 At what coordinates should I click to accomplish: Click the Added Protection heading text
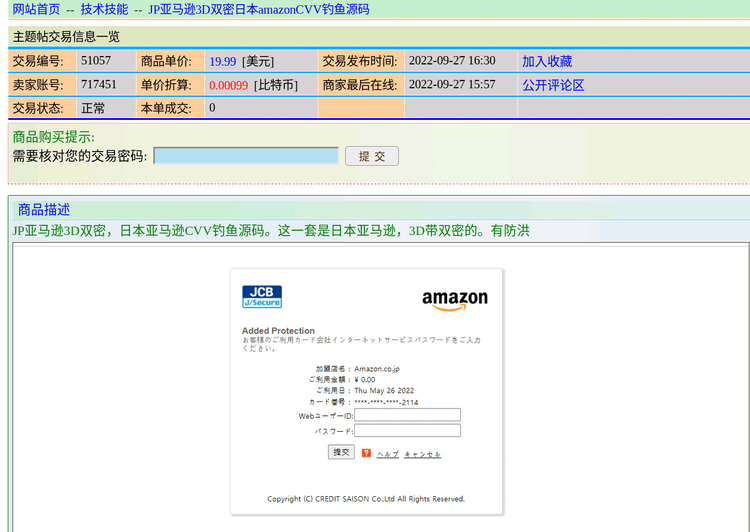(x=278, y=331)
